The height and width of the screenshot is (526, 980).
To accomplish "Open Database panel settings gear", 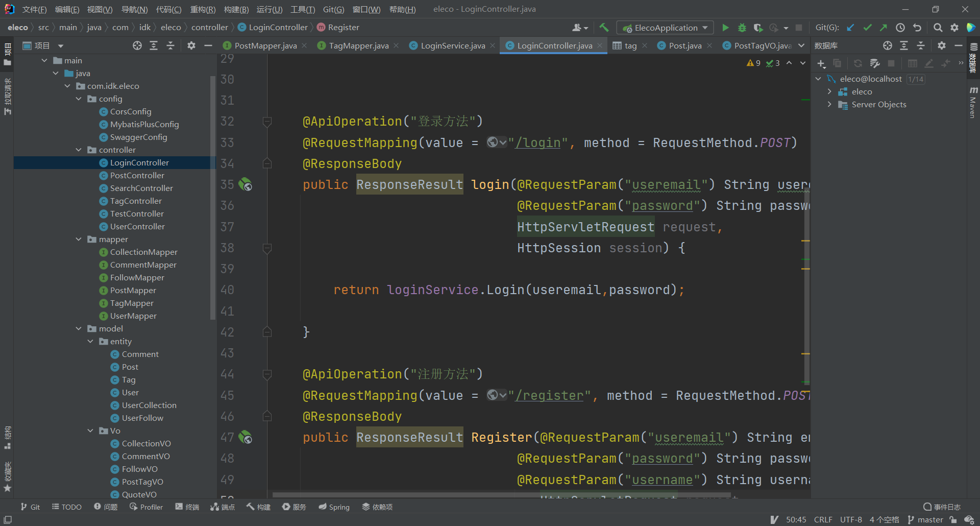I will click(942, 45).
